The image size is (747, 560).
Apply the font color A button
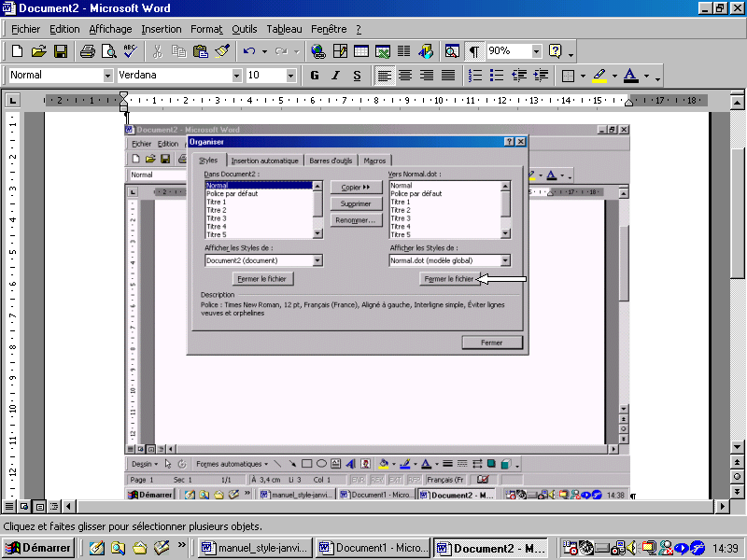[x=631, y=76]
